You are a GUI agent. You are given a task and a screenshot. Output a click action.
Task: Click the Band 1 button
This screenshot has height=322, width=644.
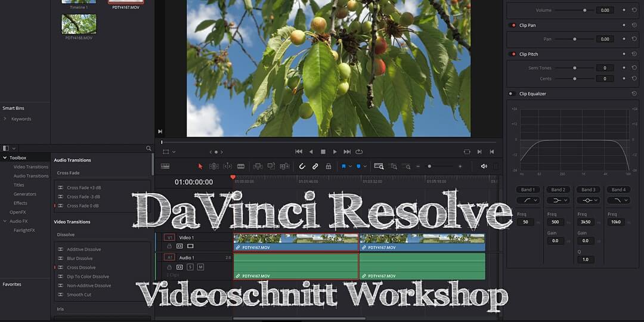[528, 190]
